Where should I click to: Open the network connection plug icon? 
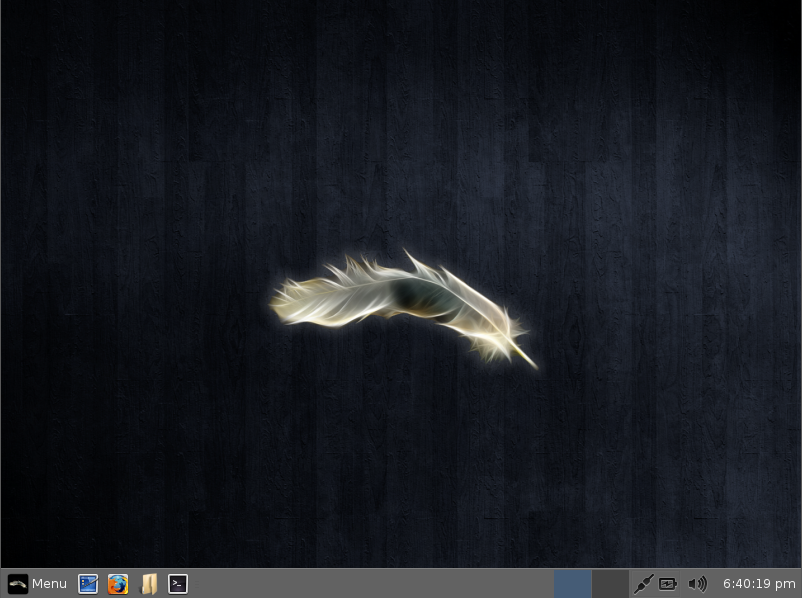coord(643,584)
